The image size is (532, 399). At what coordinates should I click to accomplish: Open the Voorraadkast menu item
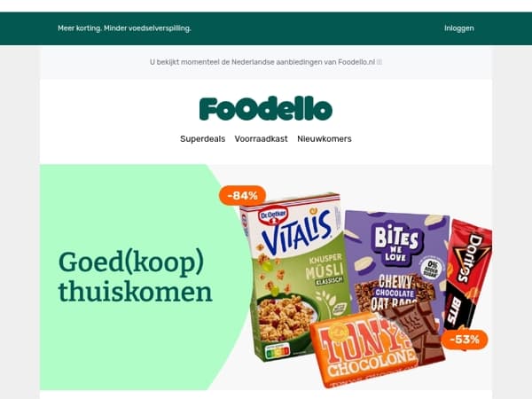click(x=261, y=139)
